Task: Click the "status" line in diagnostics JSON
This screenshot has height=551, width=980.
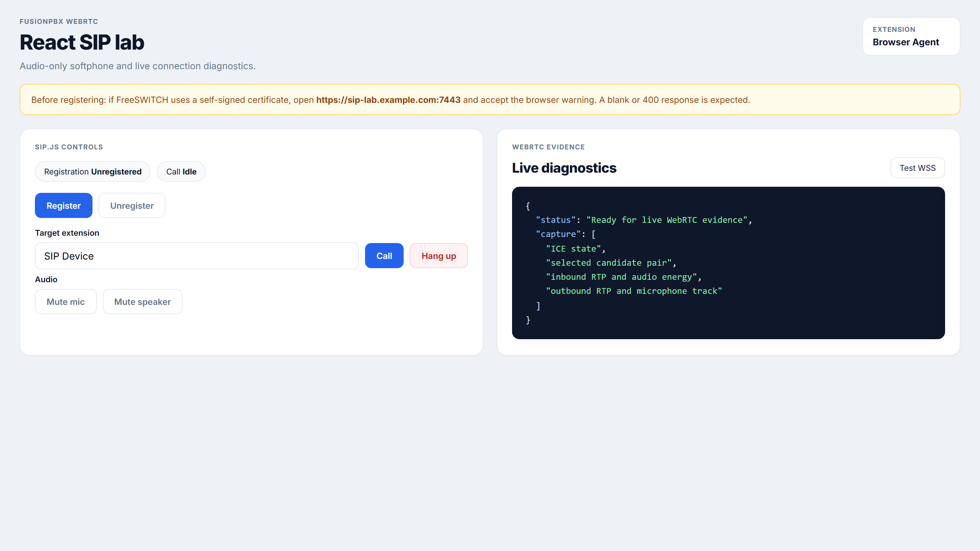Action: pos(644,220)
